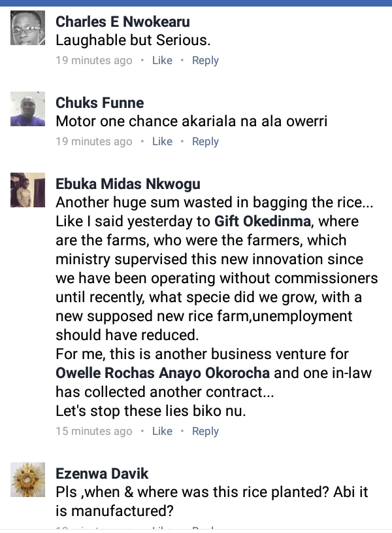Reply to Charles E Nwokearu's comment
Viewport: 392px width, 533px height.
pyautogui.click(x=205, y=60)
